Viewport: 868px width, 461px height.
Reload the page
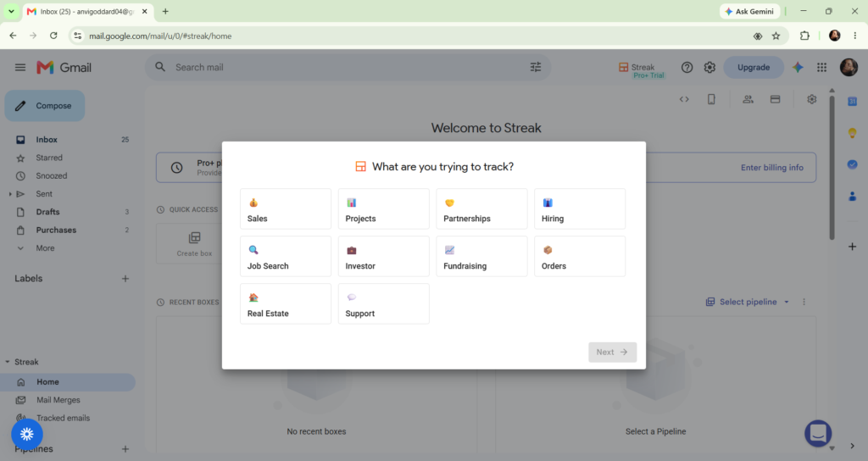tap(53, 36)
